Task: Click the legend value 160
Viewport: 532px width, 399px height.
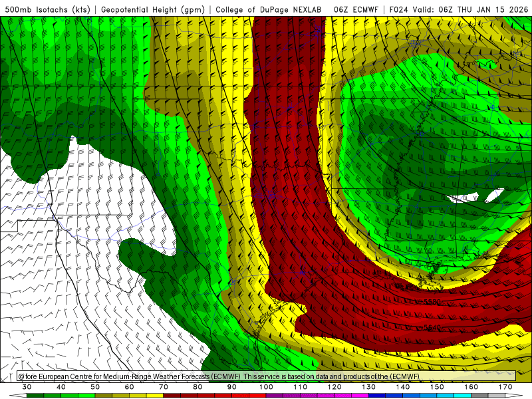Action: 471,387
